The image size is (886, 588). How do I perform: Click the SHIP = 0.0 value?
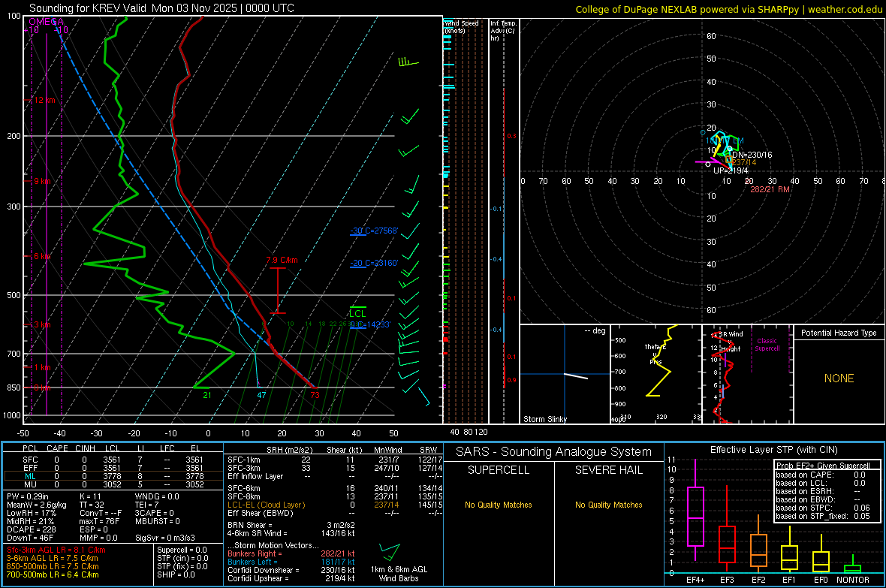(x=176, y=574)
